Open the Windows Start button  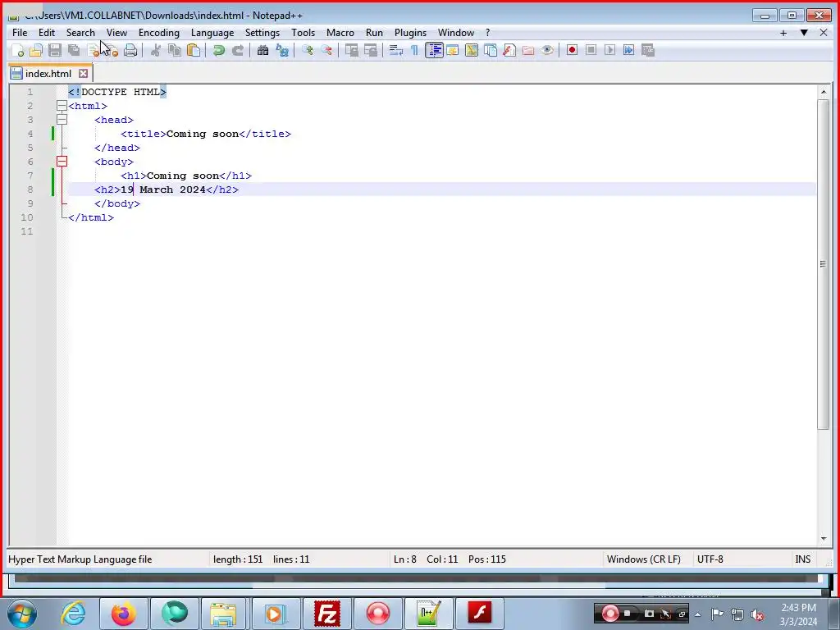[x=21, y=614]
